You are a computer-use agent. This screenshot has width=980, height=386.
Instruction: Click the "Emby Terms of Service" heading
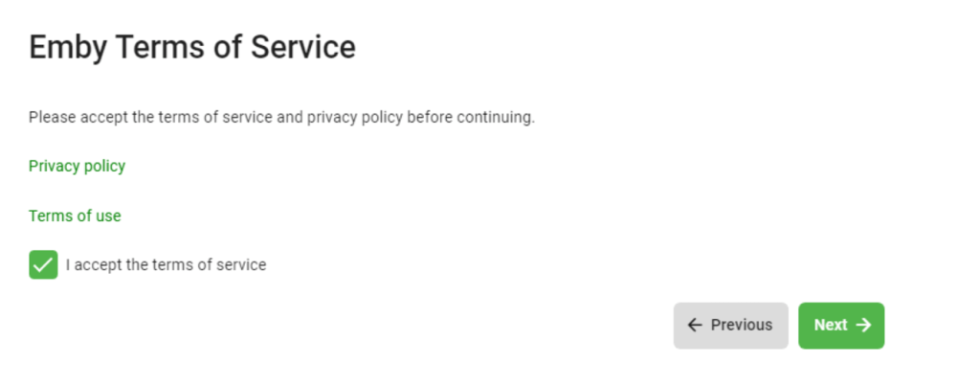(x=191, y=47)
